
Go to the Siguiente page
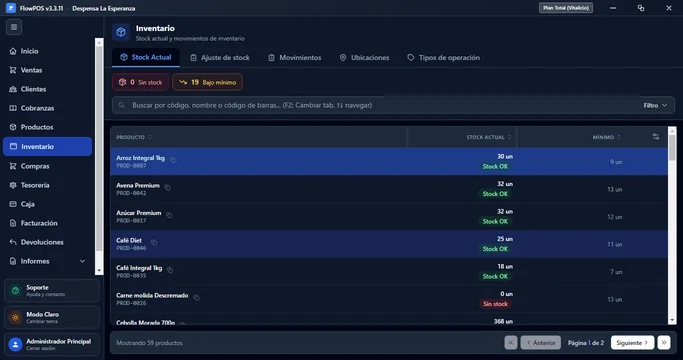tap(632, 343)
